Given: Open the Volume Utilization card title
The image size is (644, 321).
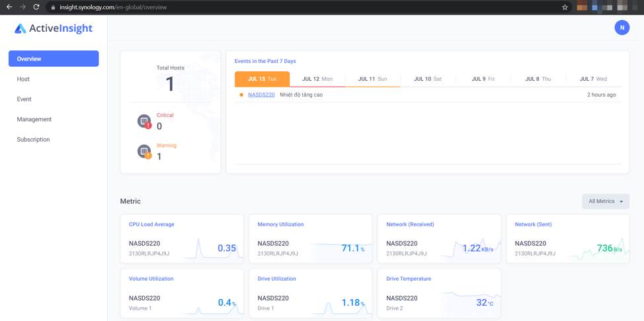Looking at the screenshot, I should pyautogui.click(x=151, y=279).
